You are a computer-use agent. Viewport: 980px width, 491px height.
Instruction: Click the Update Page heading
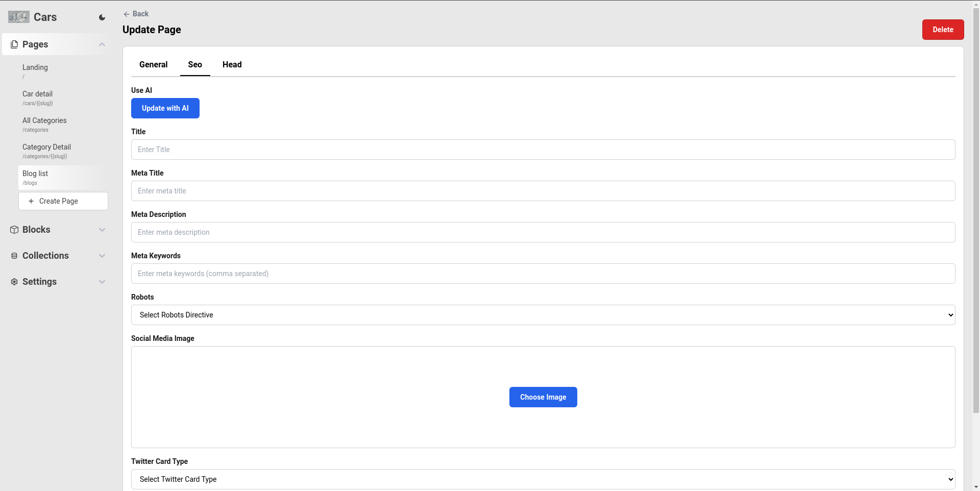[152, 30]
